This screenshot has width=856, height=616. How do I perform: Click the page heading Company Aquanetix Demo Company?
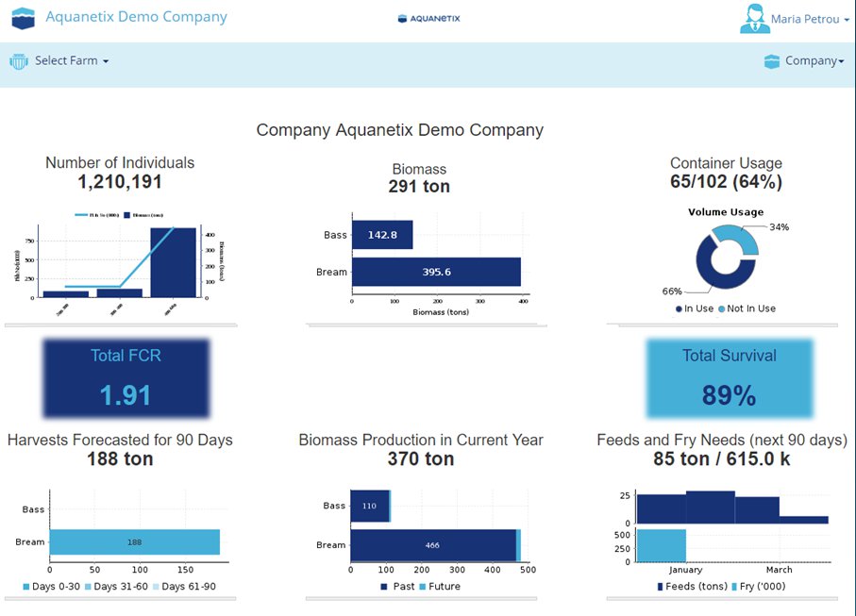pyautogui.click(x=400, y=130)
